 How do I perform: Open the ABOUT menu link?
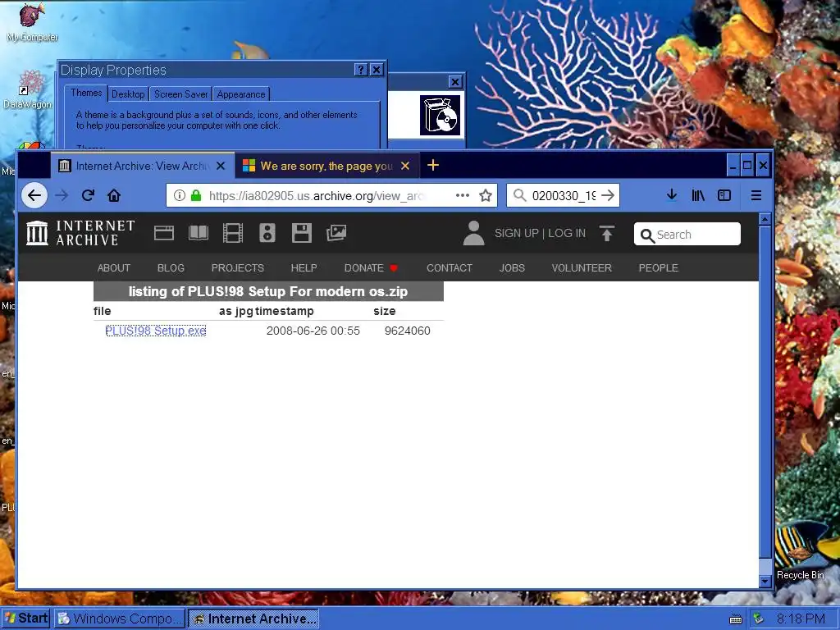click(x=113, y=268)
